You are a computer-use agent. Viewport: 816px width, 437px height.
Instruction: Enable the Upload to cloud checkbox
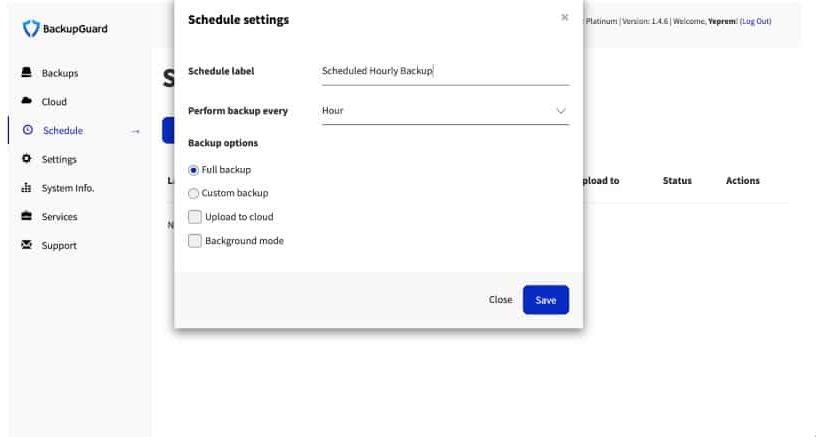(195, 217)
